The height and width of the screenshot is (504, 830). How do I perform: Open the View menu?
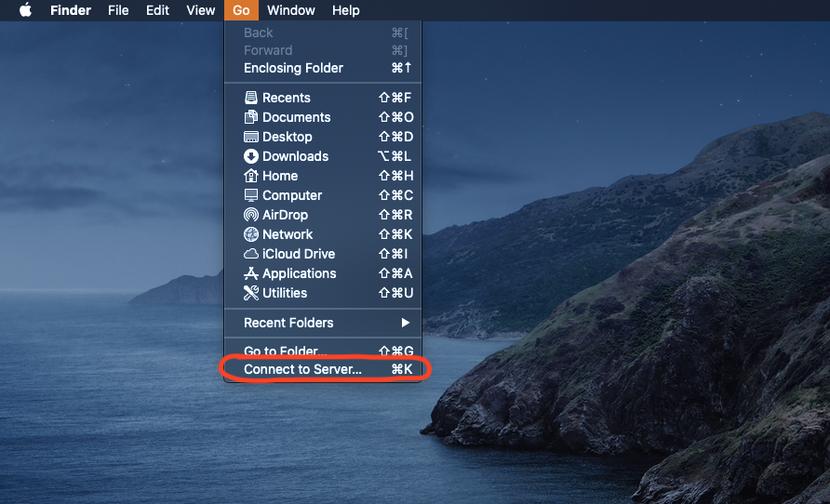click(x=200, y=10)
